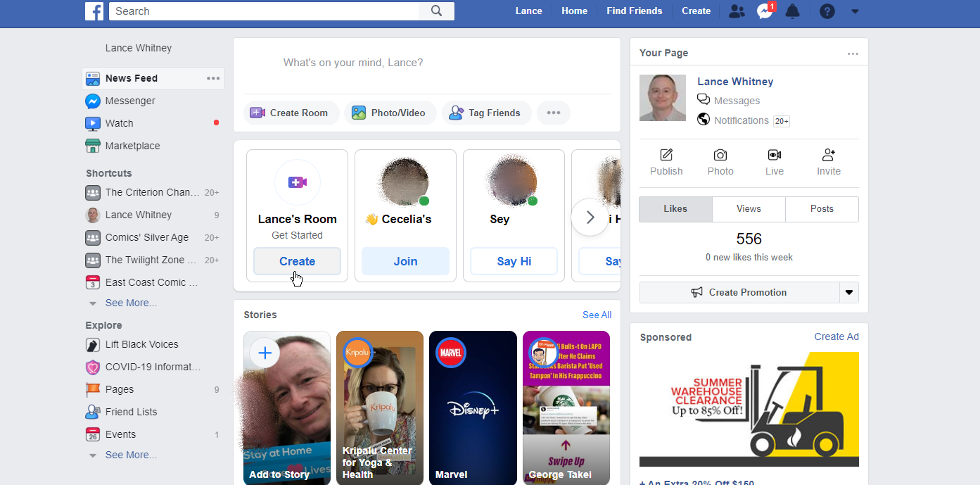Open the warehouse clearance sponsored ad

click(x=749, y=409)
